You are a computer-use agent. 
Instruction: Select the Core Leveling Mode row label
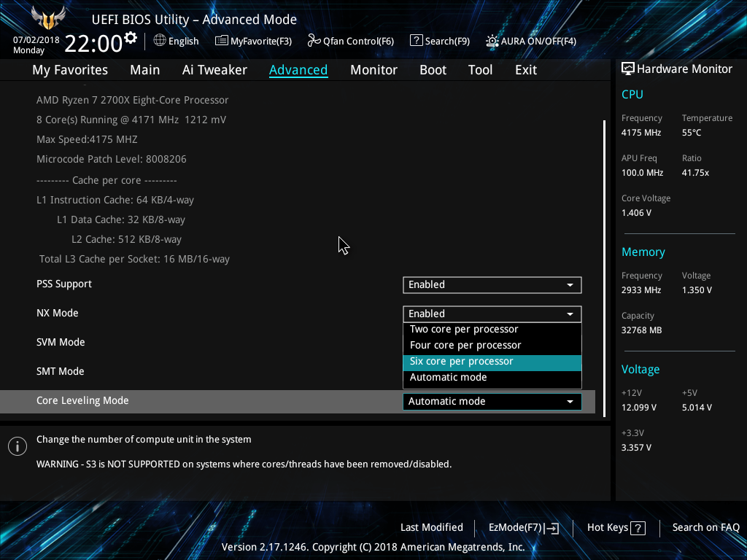tap(82, 400)
